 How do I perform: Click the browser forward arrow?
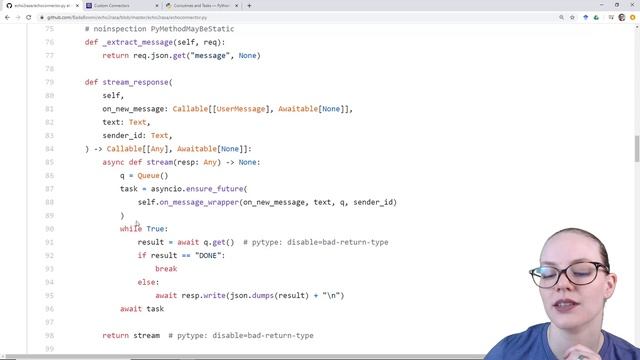click(18, 18)
